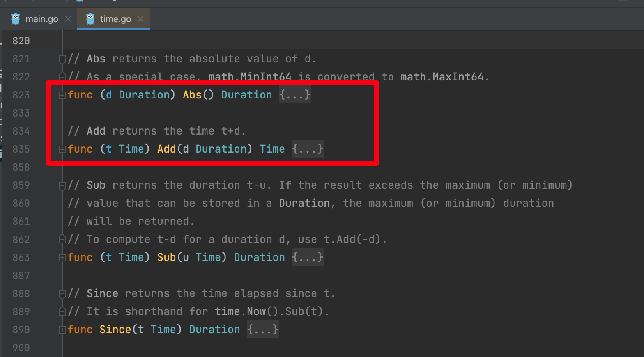
Task: Collapse the Since comment fold arrow
Action: pyautogui.click(x=62, y=294)
